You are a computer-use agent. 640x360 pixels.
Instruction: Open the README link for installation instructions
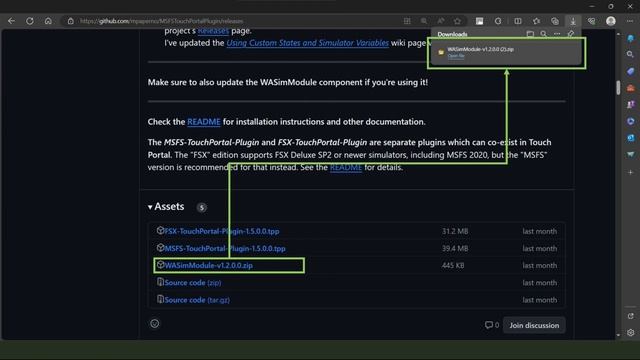tap(204, 122)
